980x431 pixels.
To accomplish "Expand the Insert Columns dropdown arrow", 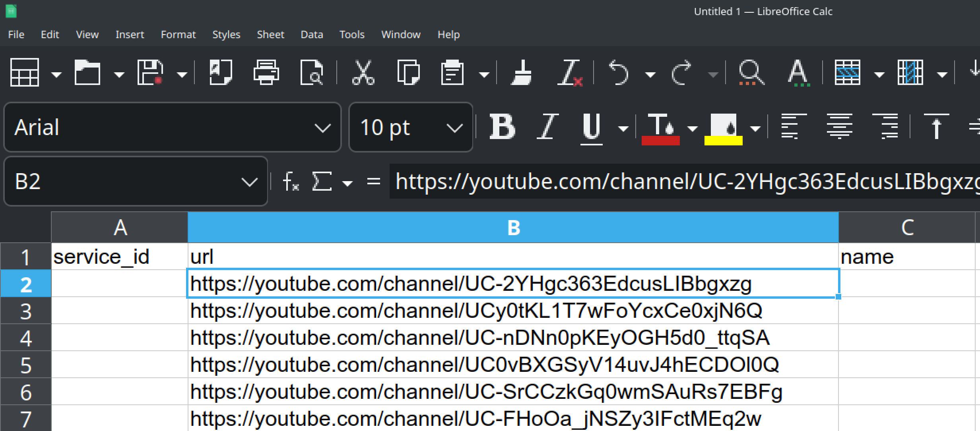I will coord(942,74).
